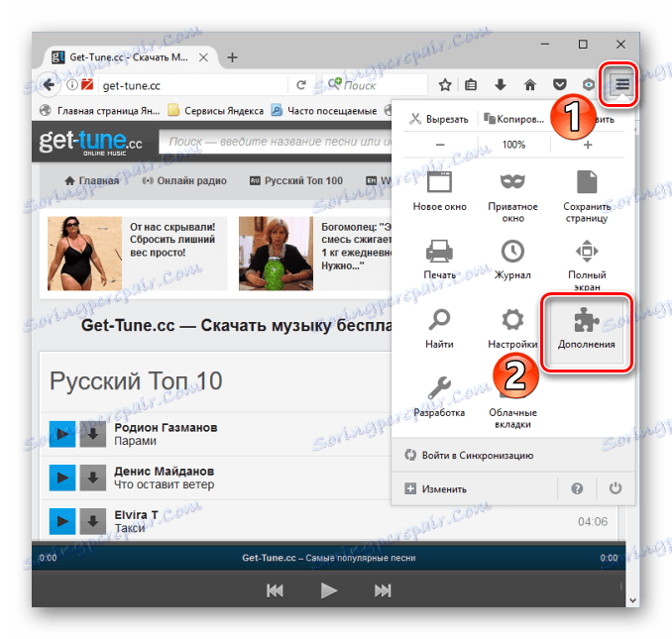The height and width of the screenshot is (639, 672).
Task: Click the back navigation arrow
Action: coord(49,85)
